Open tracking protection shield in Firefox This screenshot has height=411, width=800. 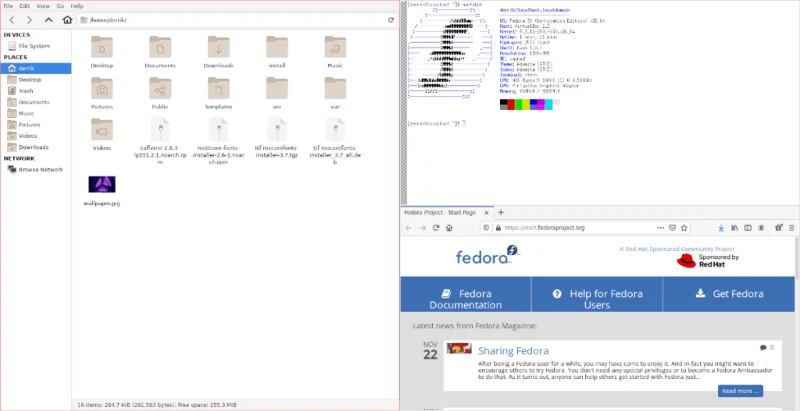(x=486, y=228)
